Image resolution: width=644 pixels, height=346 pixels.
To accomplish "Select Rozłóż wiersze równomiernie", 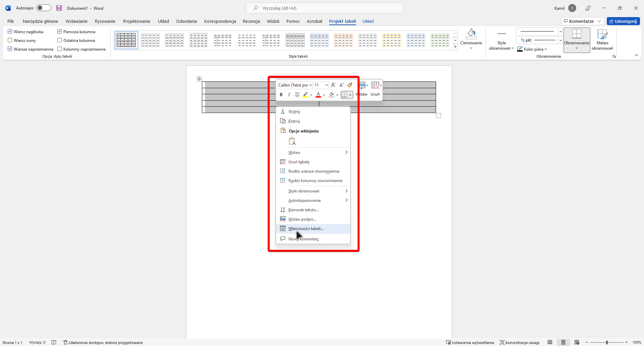I will click(313, 171).
